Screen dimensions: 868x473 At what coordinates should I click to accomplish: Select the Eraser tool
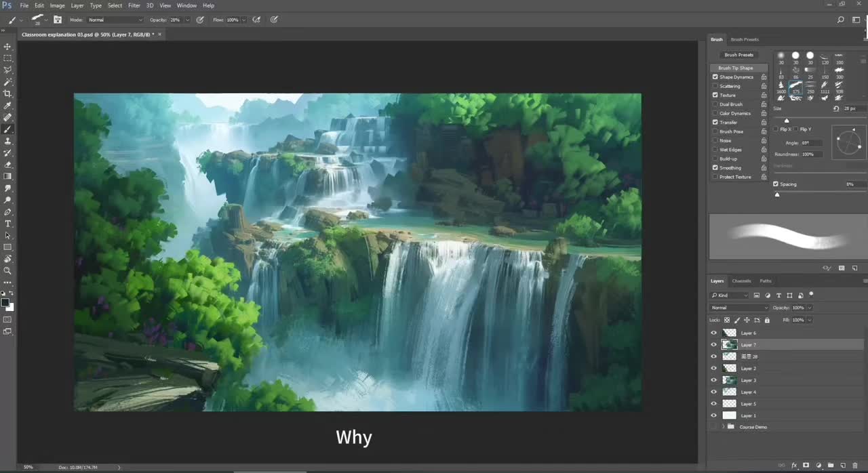point(7,165)
